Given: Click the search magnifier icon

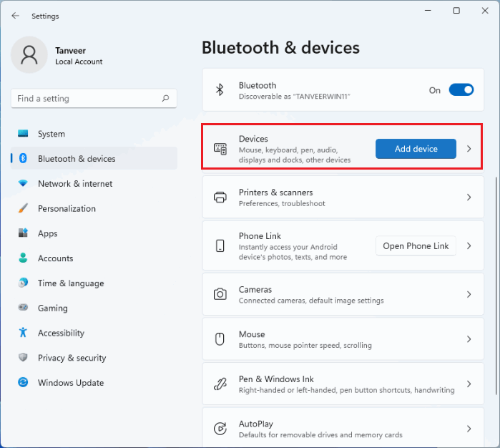Looking at the screenshot, I should tap(165, 98).
